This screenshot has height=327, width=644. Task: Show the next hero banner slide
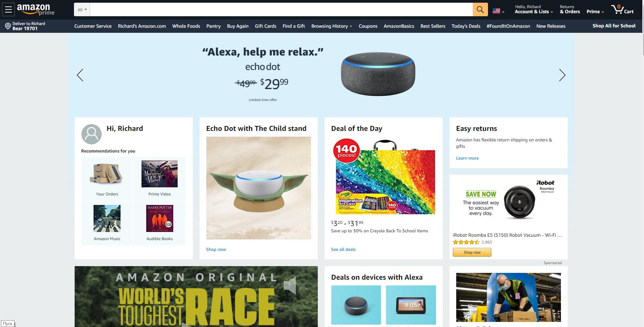click(562, 75)
